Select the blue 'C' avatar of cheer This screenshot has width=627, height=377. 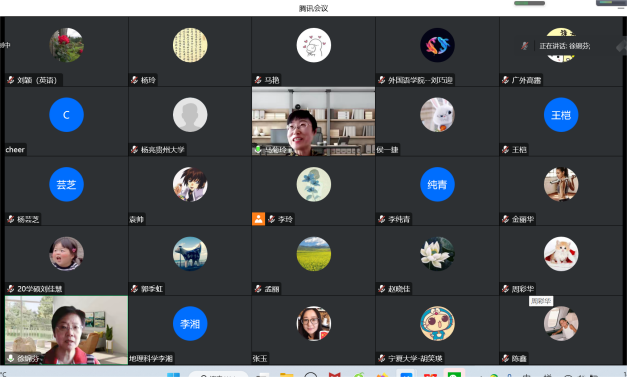(66, 115)
